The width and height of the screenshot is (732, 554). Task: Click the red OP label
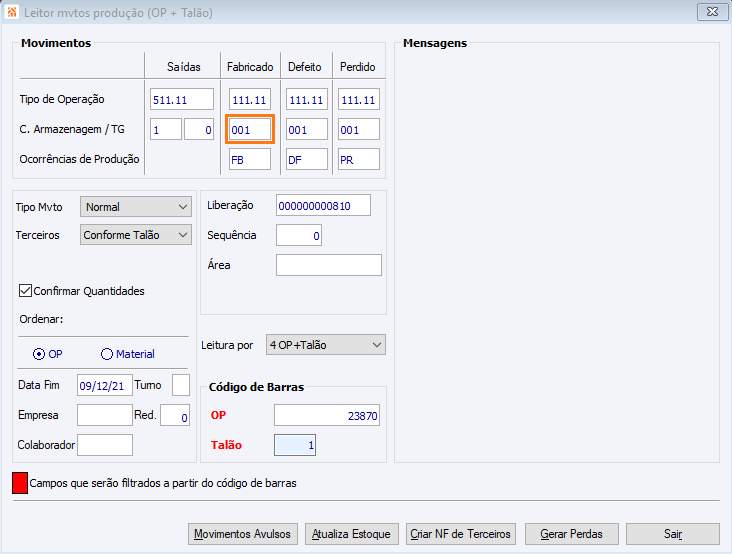218,415
